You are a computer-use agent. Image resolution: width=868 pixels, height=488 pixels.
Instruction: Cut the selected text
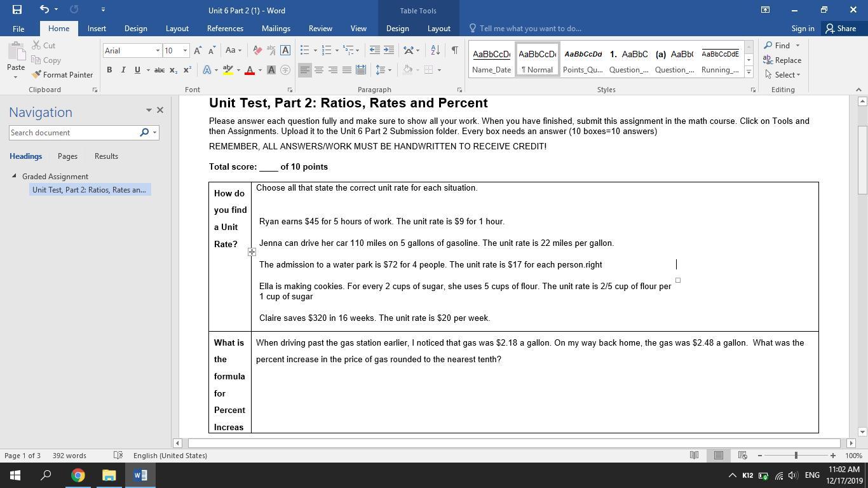pos(43,46)
